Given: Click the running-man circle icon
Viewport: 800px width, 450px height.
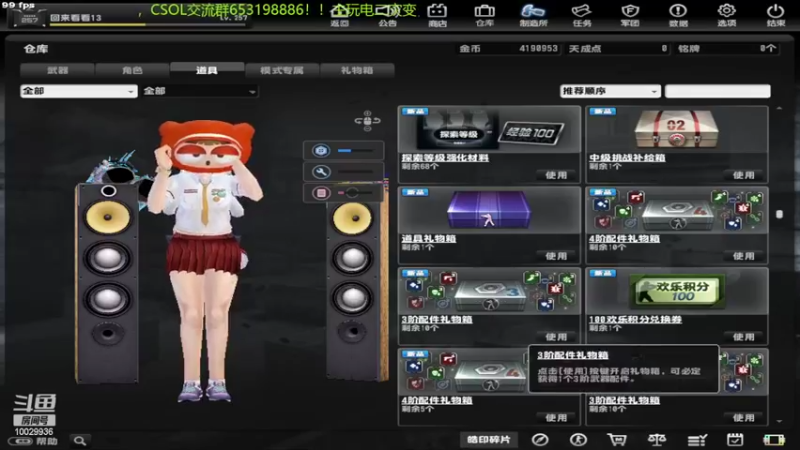Looking at the screenshot, I should pos(578,440).
